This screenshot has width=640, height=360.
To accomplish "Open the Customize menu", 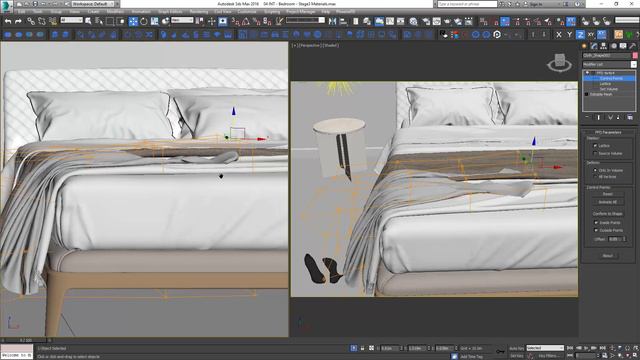I will 247,12.
